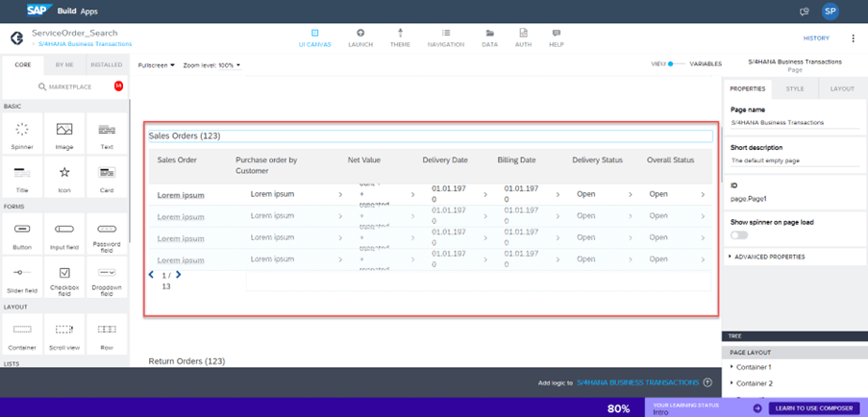Select the Row layout component
868x417 pixels.
pyautogui.click(x=107, y=334)
